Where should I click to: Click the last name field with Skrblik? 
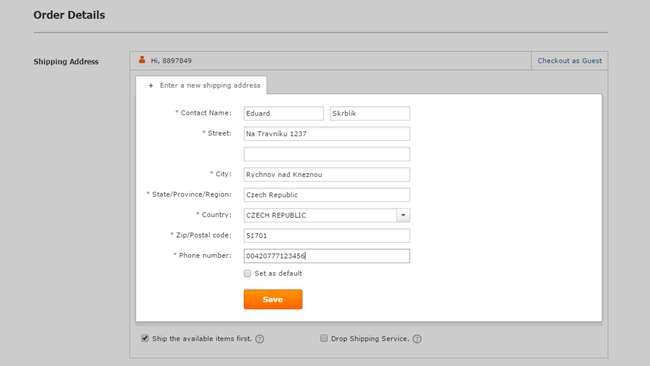pos(370,113)
